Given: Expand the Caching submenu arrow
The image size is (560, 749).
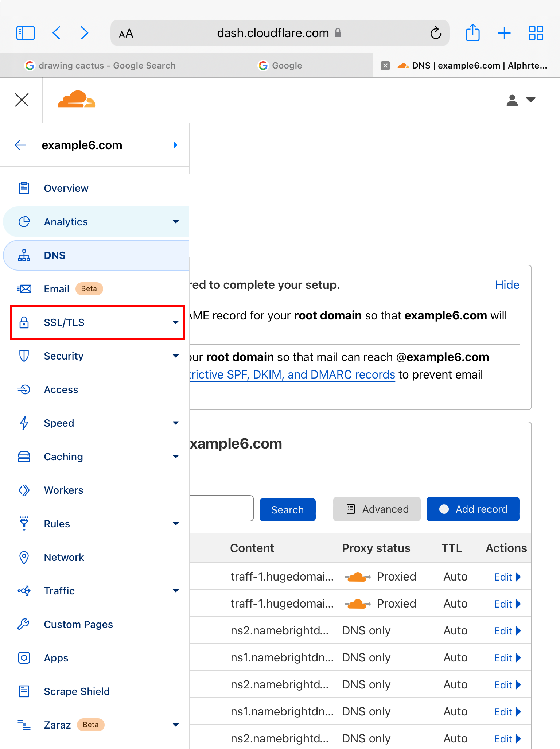Looking at the screenshot, I should click(x=176, y=457).
